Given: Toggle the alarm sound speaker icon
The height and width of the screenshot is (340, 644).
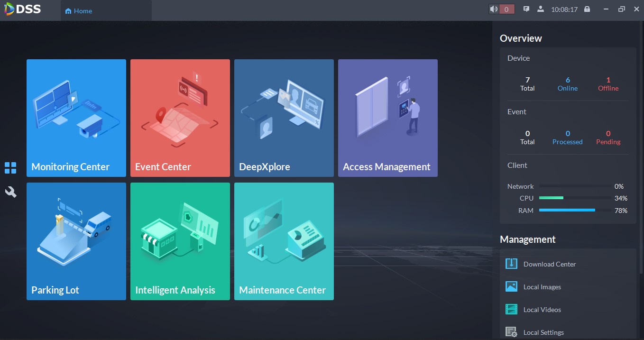Looking at the screenshot, I should (494, 9).
